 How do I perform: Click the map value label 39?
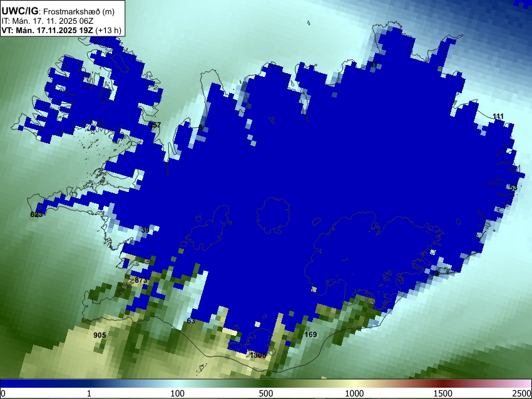coord(145,230)
